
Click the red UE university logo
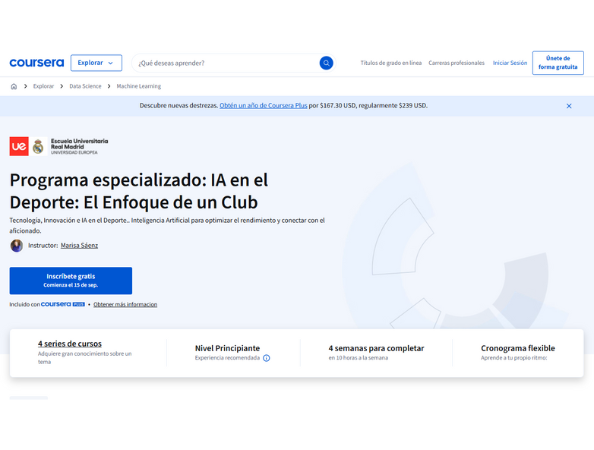click(x=19, y=146)
